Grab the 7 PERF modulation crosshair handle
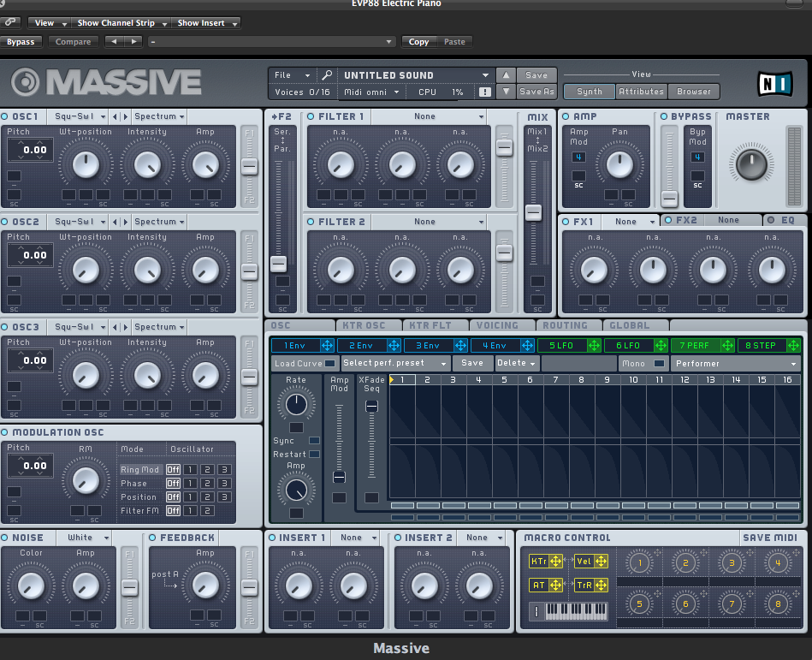This screenshot has height=660, width=812. (x=727, y=345)
